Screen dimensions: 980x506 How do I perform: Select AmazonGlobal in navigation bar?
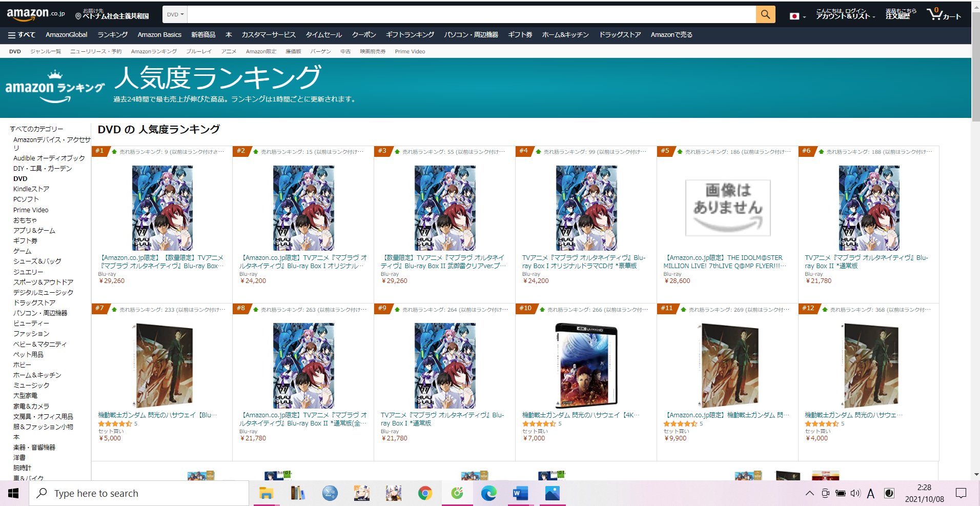[x=66, y=35]
